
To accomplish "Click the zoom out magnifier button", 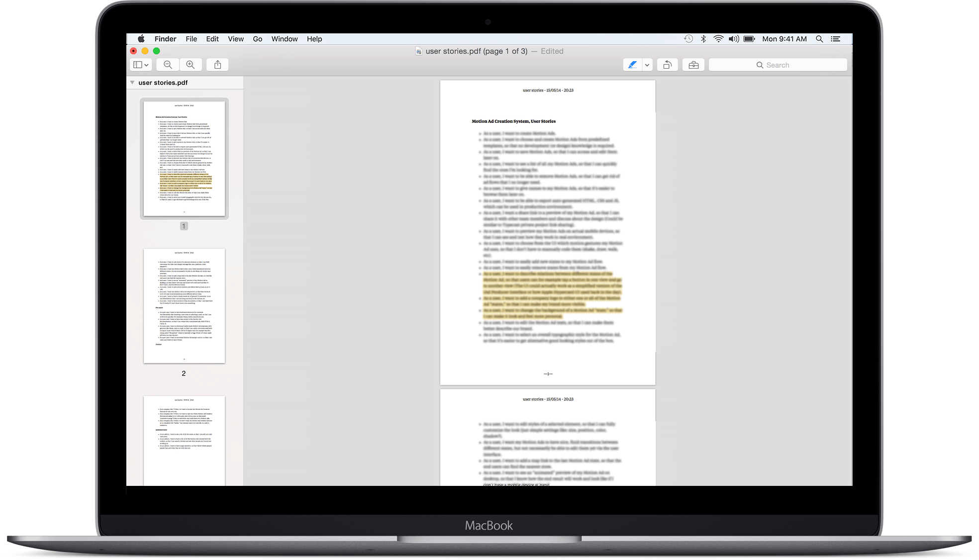I will (168, 65).
